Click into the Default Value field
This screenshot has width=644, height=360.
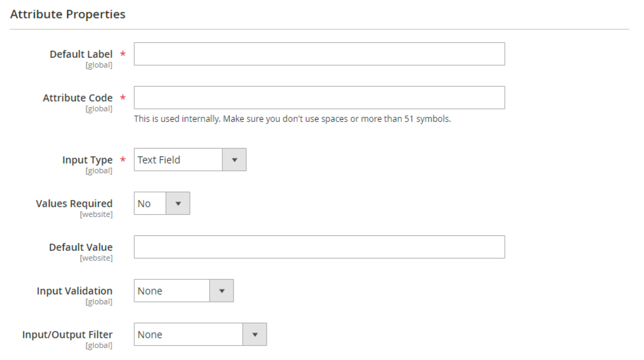[319, 247]
